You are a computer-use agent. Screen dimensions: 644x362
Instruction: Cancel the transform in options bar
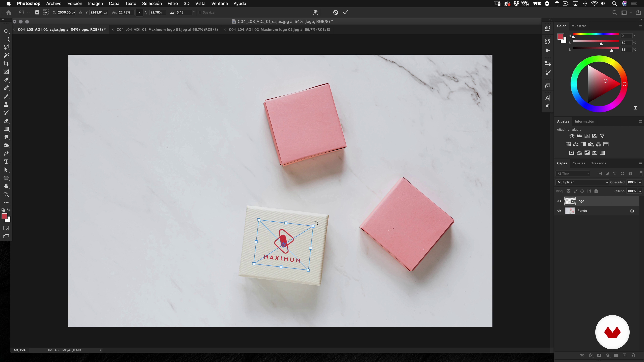click(x=335, y=13)
